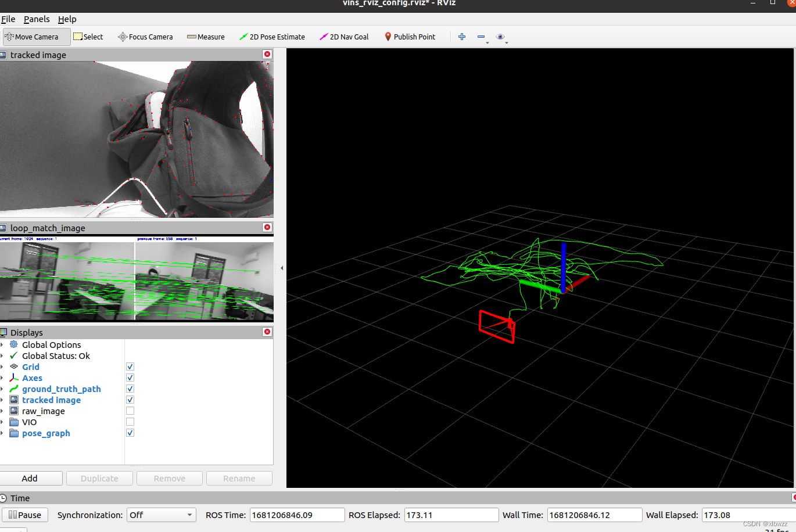The width and height of the screenshot is (796, 532).
Task: Open the Synchronization dropdown
Action: coord(161,515)
